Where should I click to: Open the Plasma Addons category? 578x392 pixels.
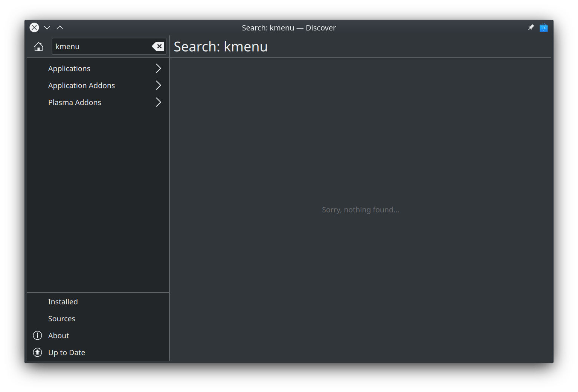[98, 102]
